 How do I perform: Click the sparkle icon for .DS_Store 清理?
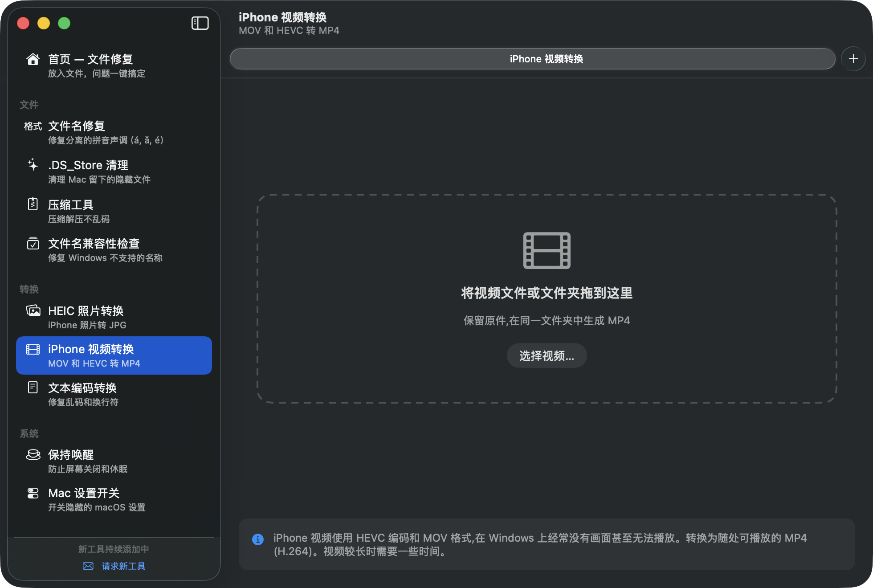tap(33, 165)
